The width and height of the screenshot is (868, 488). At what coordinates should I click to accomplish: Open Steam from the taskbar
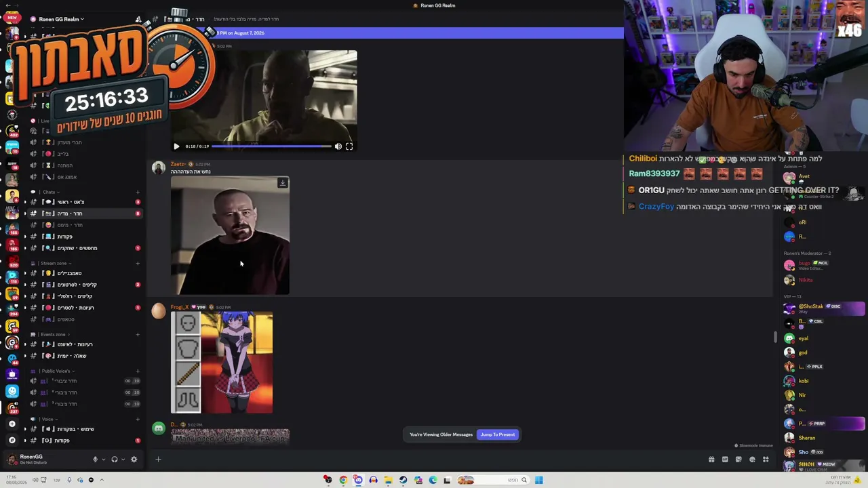403,481
